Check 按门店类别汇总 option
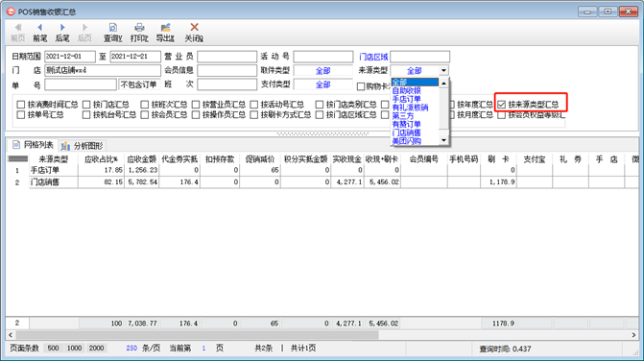 coord(320,105)
